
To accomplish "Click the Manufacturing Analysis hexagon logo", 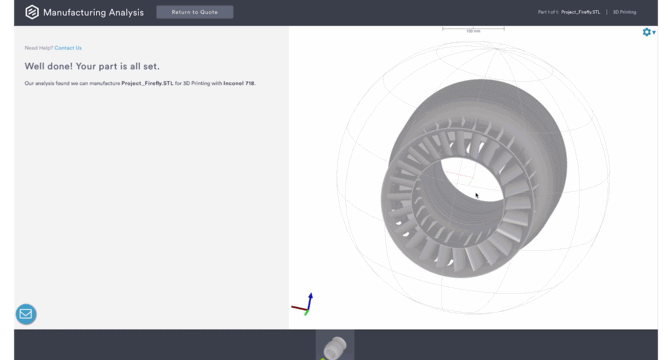I will coord(32,12).
